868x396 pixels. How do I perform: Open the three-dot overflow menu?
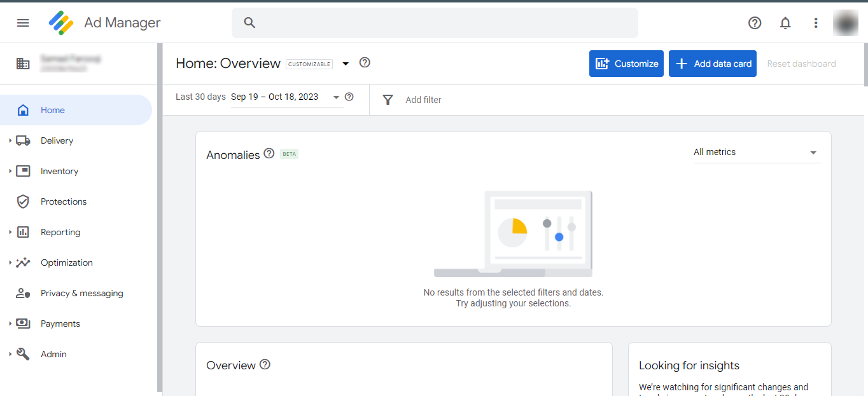tap(816, 23)
